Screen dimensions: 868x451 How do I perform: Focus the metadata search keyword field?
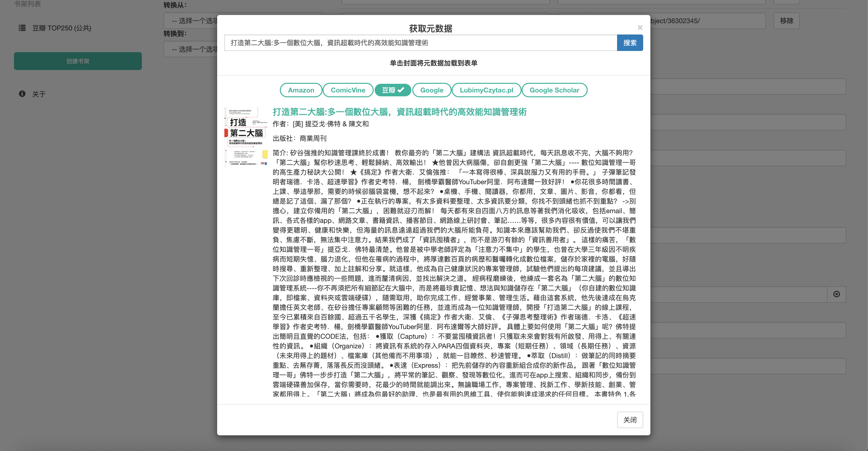(x=420, y=43)
